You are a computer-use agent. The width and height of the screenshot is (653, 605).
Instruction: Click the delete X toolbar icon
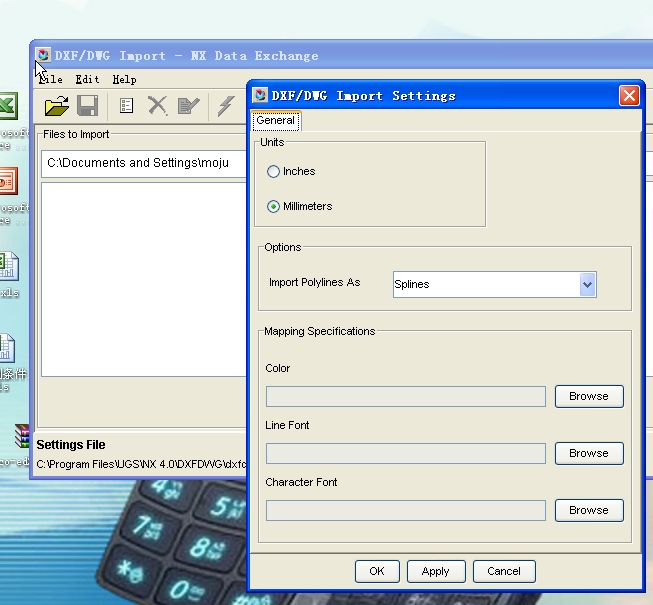[157, 106]
